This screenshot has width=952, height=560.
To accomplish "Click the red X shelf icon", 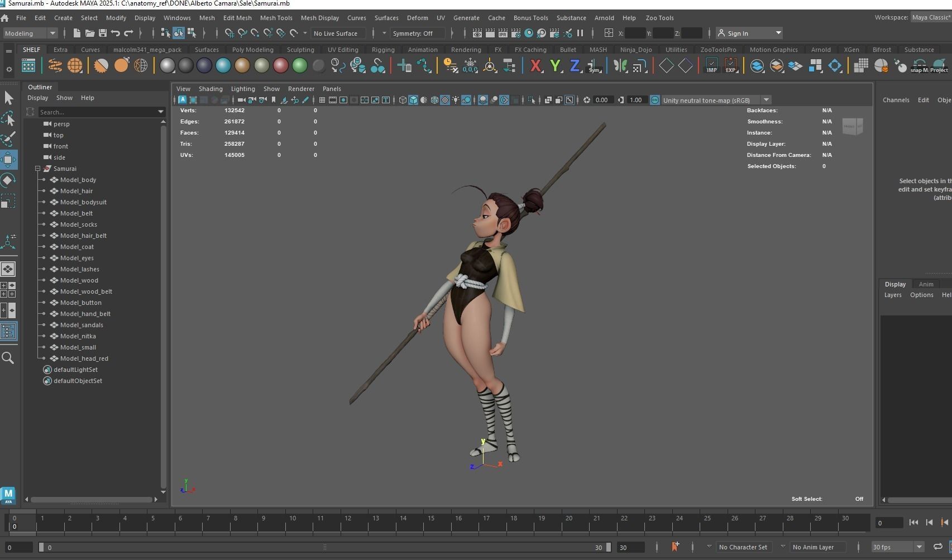I will point(535,66).
